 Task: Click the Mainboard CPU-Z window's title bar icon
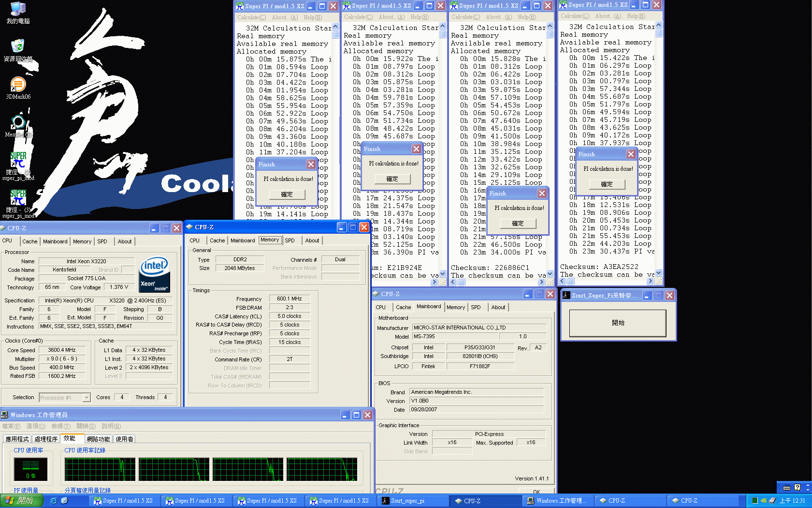click(376, 294)
